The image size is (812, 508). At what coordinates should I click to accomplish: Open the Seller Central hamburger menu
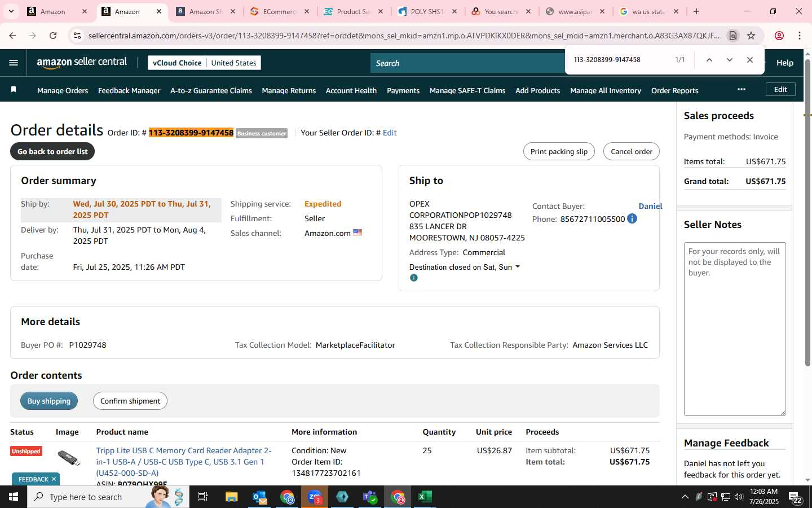tap(14, 63)
